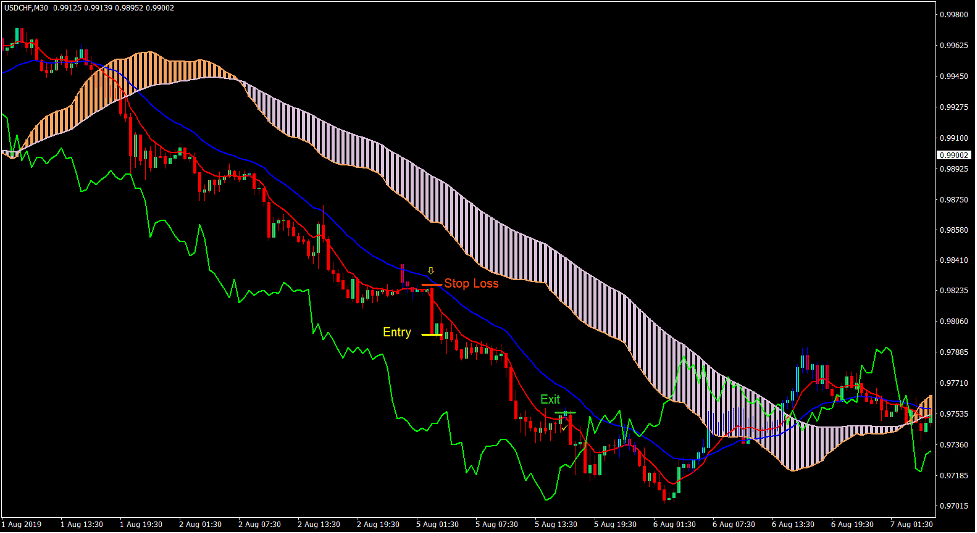Click the 0.98925 price axis label
This screenshot has height=533, width=977.
953,169
